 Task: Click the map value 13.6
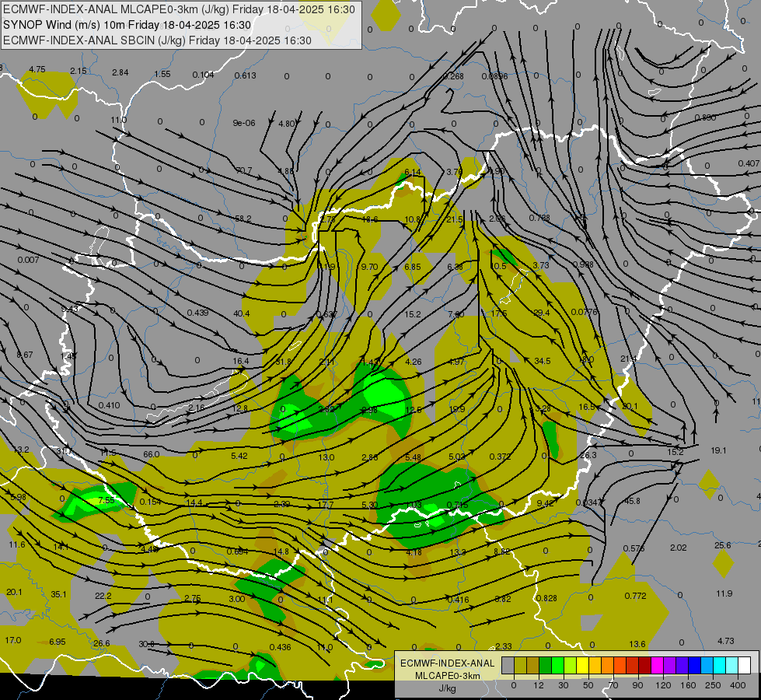coord(637,644)
